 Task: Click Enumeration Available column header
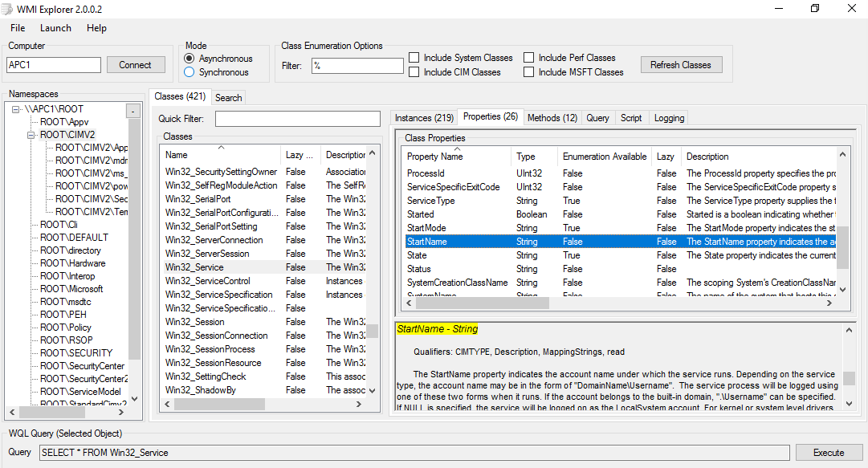pos(605,157)
